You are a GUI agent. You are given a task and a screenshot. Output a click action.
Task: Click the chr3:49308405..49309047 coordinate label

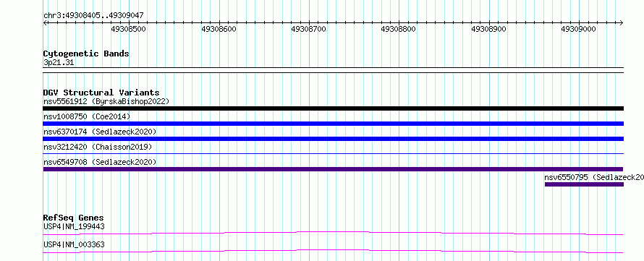tap(93, 16)
